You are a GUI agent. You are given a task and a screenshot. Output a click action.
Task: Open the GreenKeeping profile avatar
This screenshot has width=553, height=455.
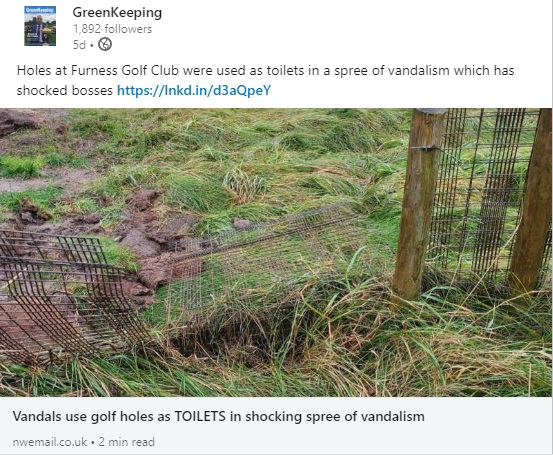[x=40, y=26]
